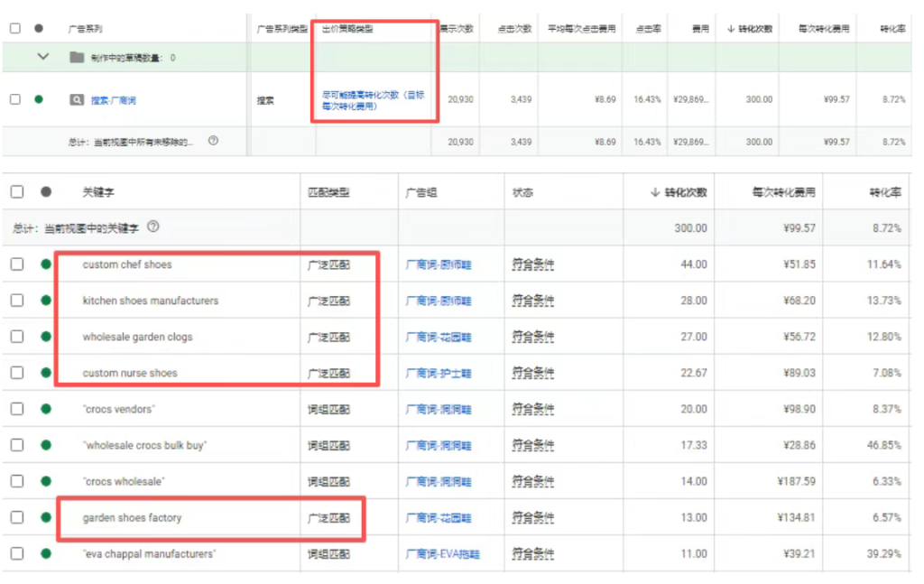Click status dot for garden shoes factory
Screen dimensions: 924x584
point(45,517)
